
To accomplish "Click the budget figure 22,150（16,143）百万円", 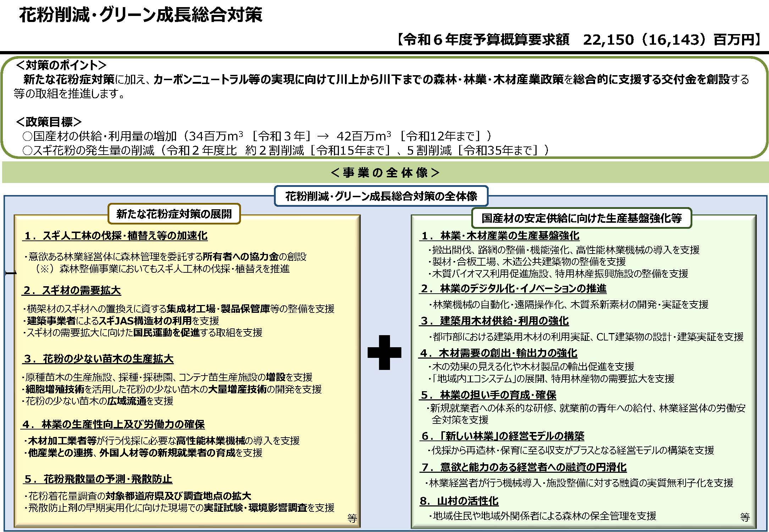I will pyautogui.click(x=669, y=39).
